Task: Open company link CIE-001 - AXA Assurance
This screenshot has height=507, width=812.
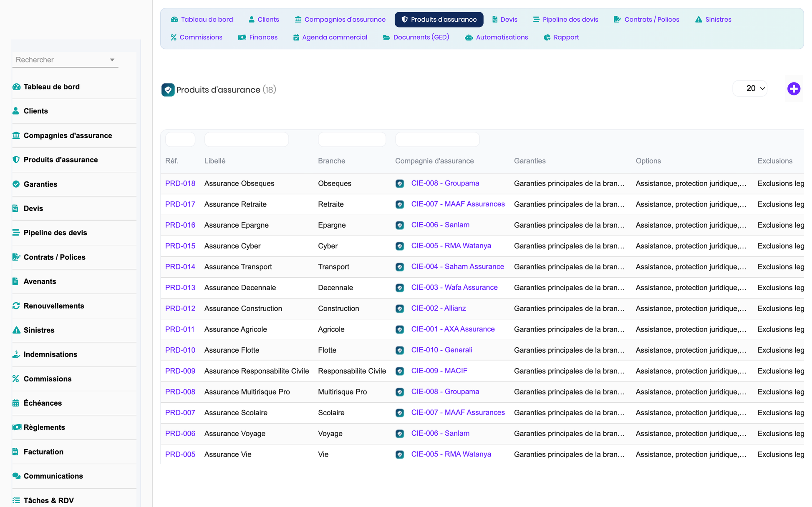Action: [453, 329]
